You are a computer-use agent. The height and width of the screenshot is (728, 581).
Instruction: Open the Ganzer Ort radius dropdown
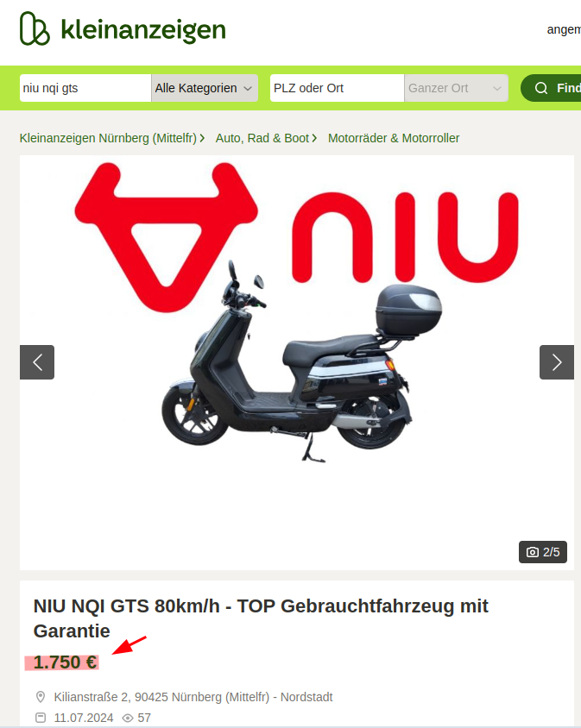click(x=456, y=88)
